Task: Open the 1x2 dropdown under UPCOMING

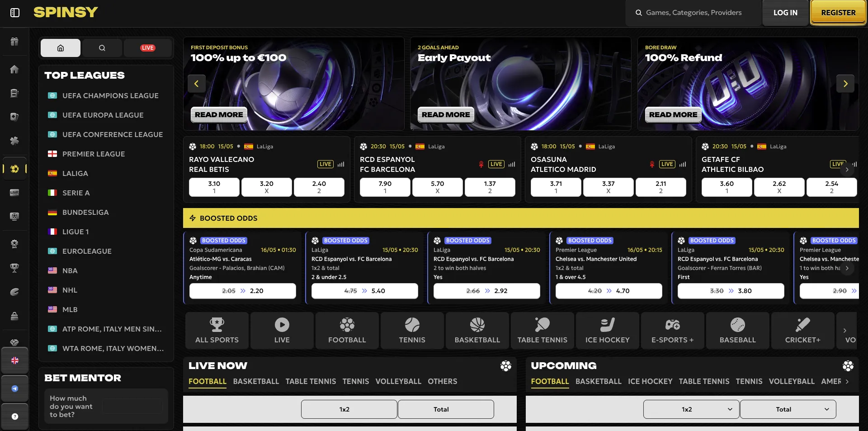Action: click(691, 409)
